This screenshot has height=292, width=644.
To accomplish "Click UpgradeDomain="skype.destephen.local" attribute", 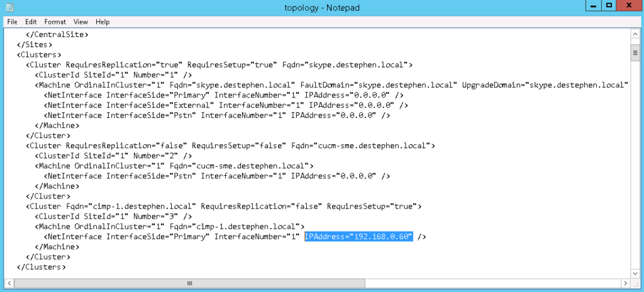I will [x=546, y=85].
